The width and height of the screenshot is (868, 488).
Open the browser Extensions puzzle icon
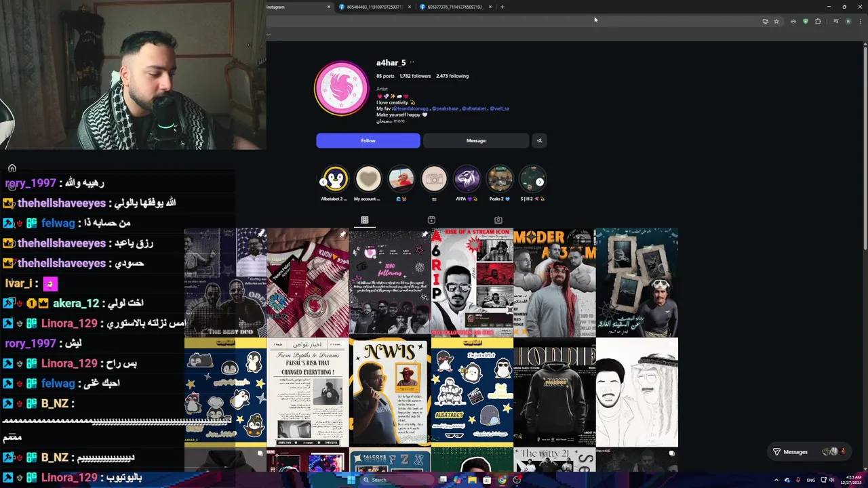818,21
